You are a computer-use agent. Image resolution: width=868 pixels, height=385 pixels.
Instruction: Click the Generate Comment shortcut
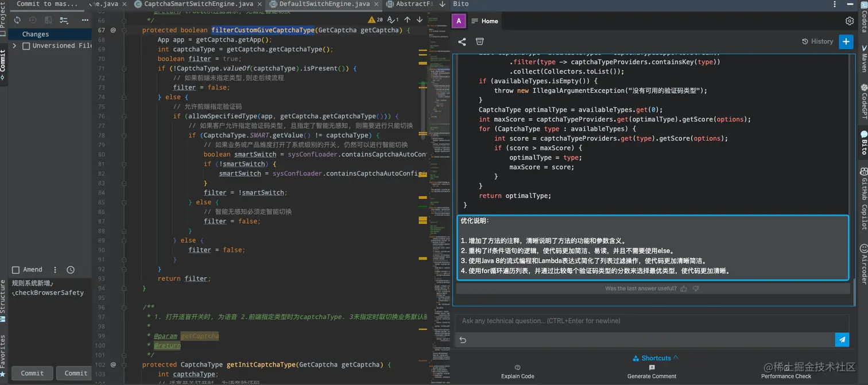[652, 372]
